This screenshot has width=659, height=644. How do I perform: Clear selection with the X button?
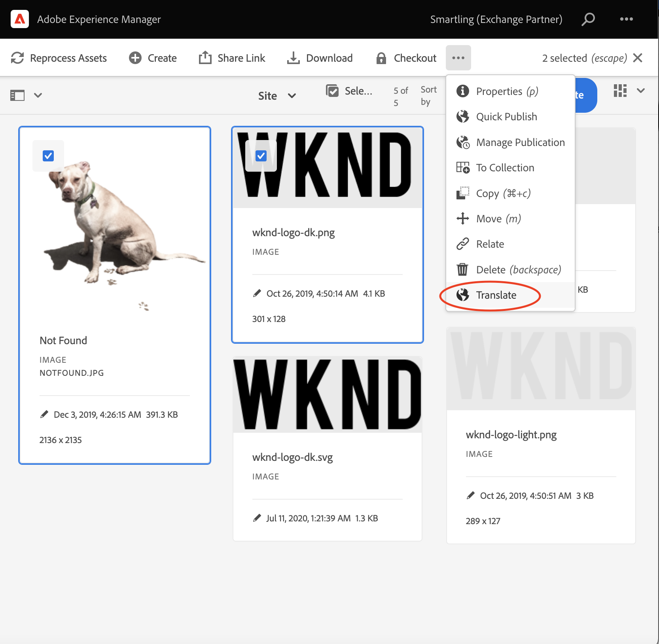point(638,58)
